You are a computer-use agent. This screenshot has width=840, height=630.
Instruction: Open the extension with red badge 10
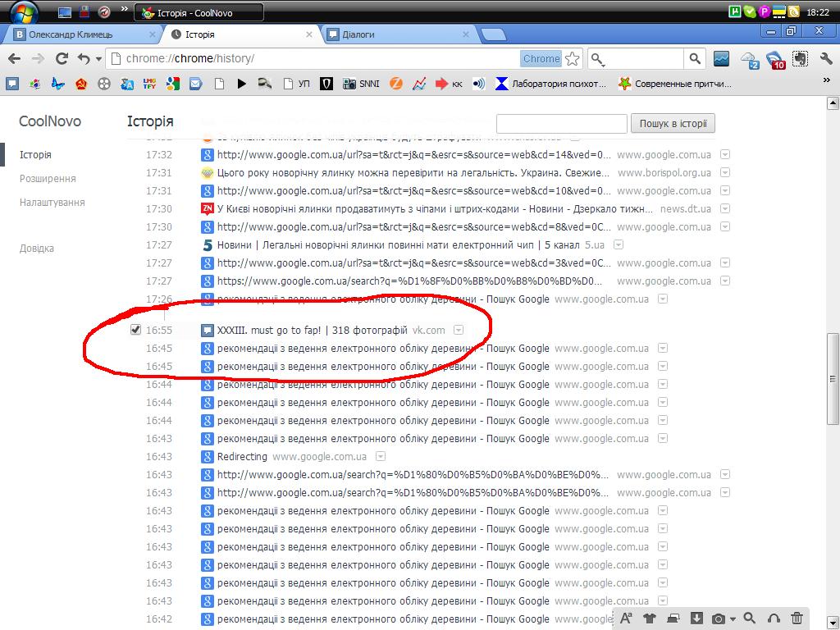click(774, 59)
